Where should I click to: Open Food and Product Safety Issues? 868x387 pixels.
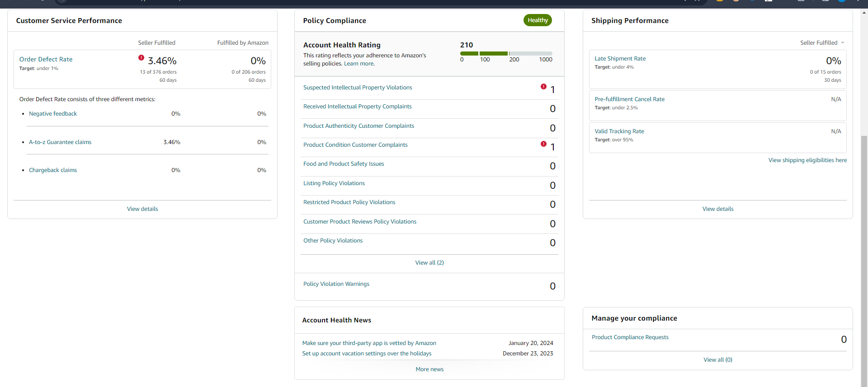point(344,164)
